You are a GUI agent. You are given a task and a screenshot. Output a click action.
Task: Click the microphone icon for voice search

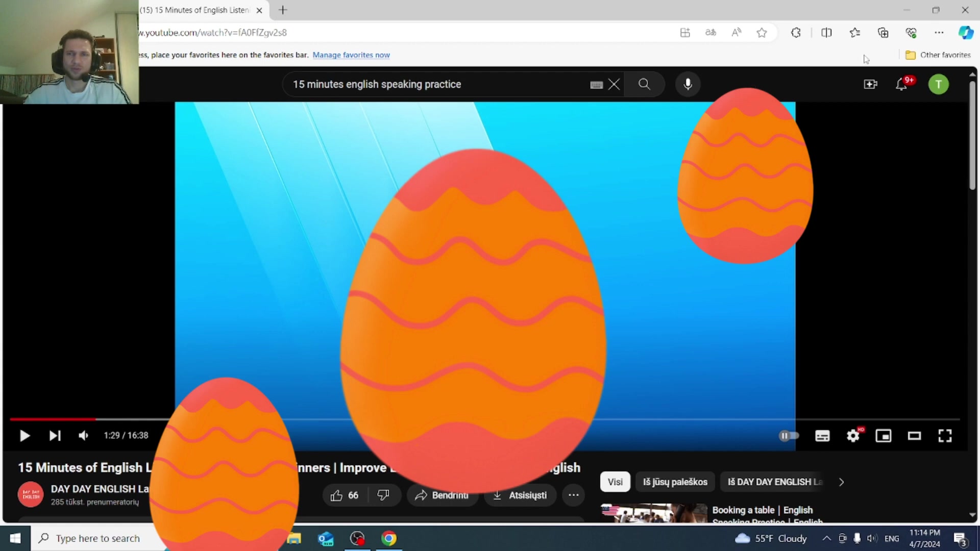688,84
